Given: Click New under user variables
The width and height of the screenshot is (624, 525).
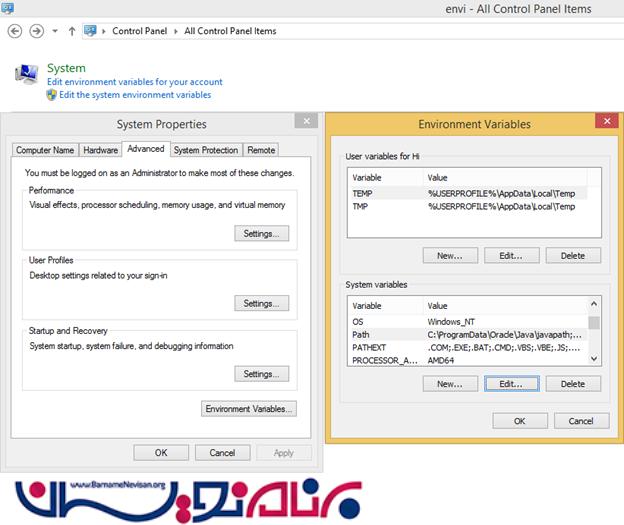Looking at the screenshot, I should (450, 256).
